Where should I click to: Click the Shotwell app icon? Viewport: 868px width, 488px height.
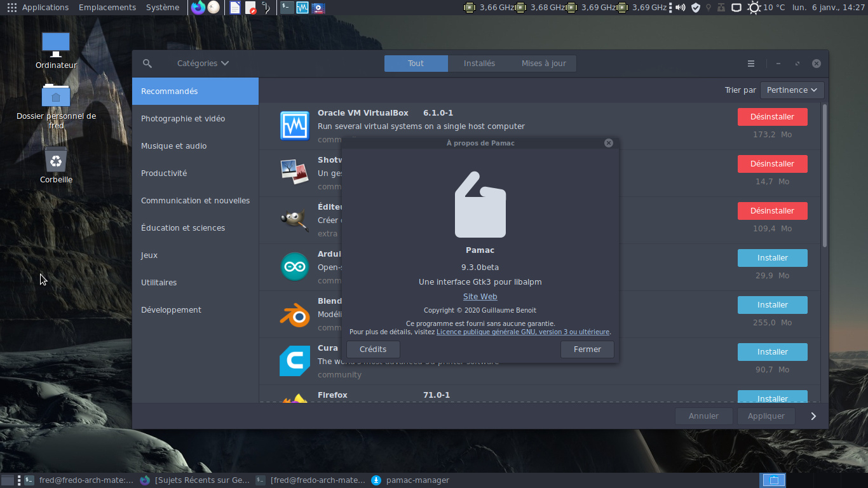295,172
